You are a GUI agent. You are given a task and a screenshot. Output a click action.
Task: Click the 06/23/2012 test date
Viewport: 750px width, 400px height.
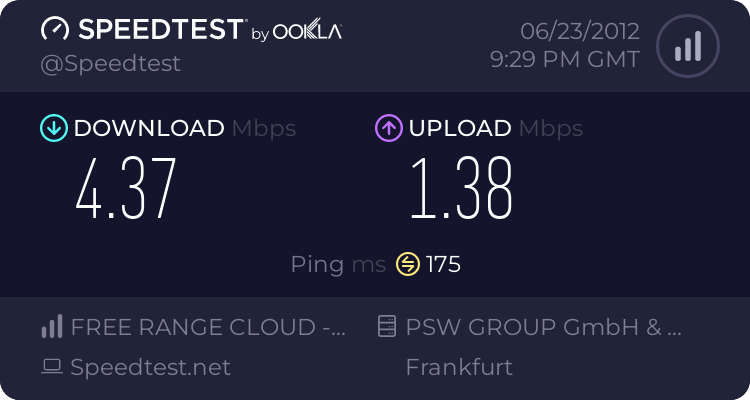coord(577,30)
